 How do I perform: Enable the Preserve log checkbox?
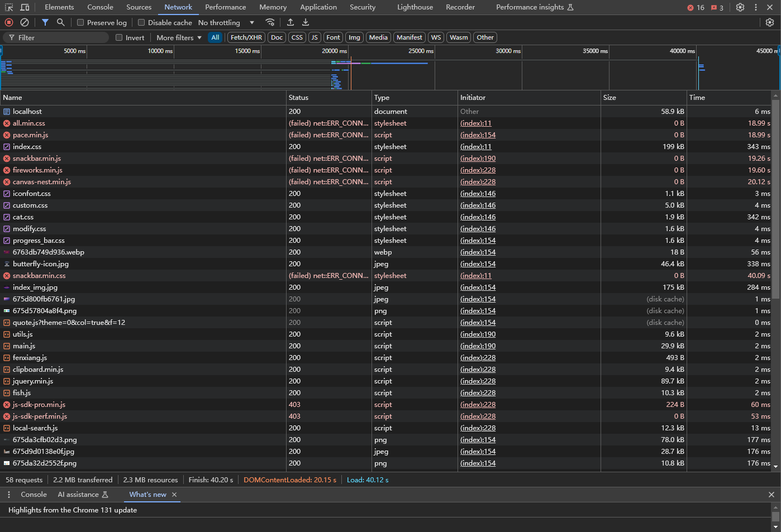80,22
